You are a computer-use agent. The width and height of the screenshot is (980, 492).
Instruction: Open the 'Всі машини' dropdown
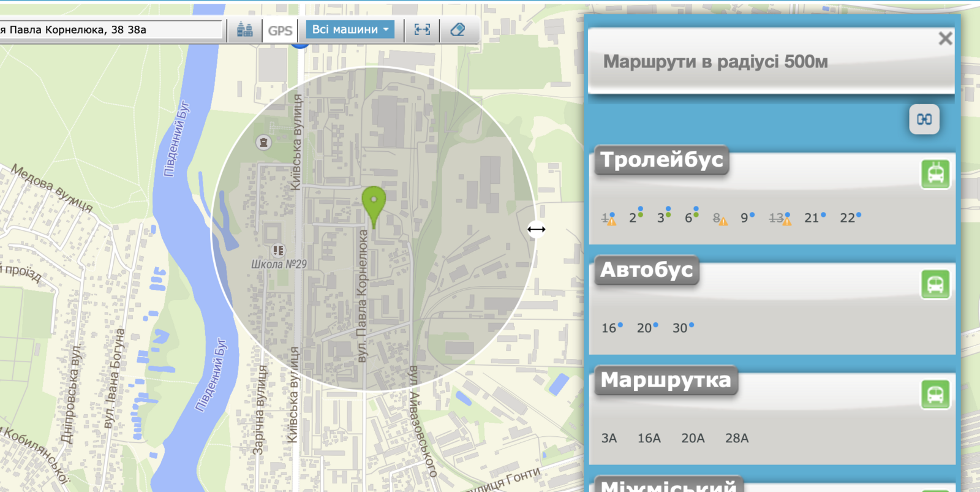click(x=350, y=29)
